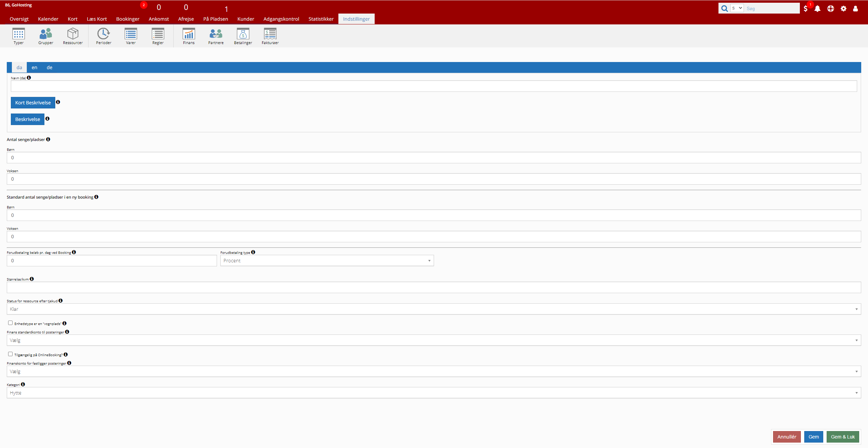Screen dimensions: 868x448
Task: Open the Kalender menu item
Action: [x=48, y=19]
